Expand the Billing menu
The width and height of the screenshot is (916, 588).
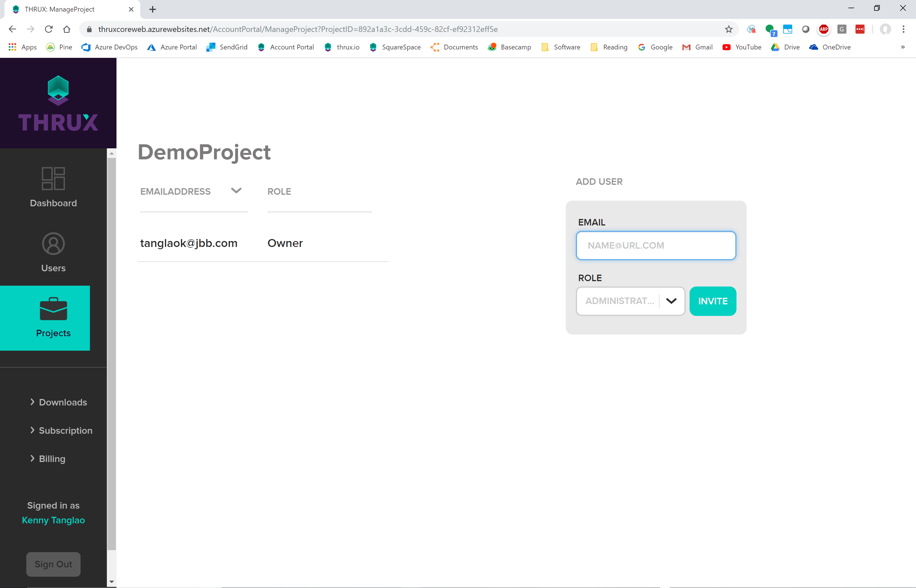pyautogui.click(x=48, y=459)
